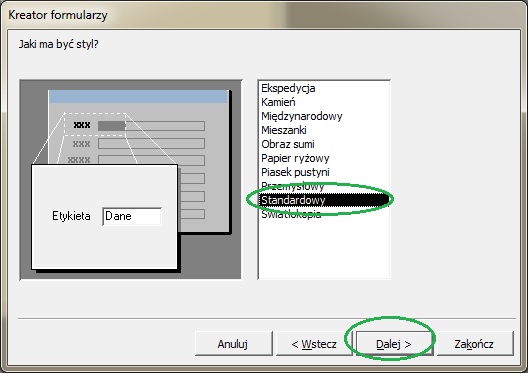This screenshot has height=373, width=528.
Task: Click the Kreator formularzy title bar
Action: [264, 15]
